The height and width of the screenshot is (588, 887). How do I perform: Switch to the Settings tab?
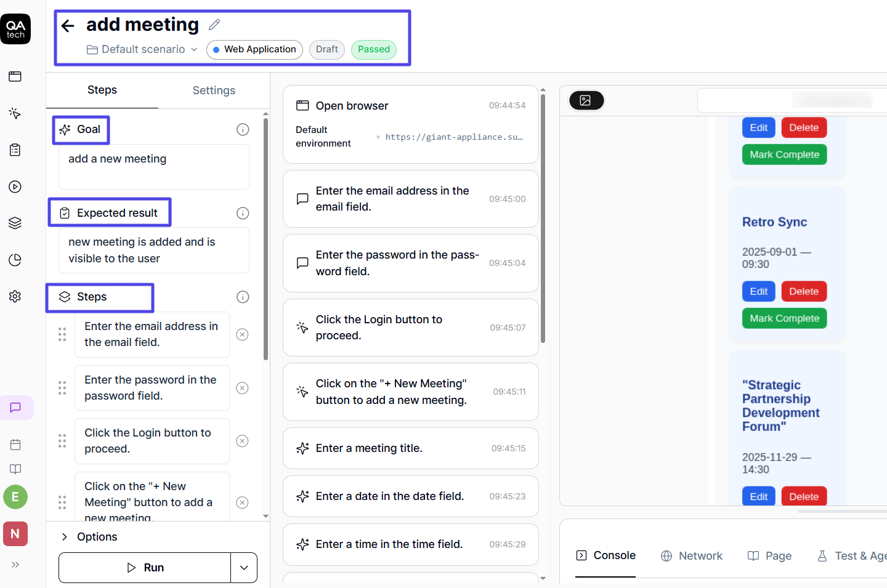214,91
